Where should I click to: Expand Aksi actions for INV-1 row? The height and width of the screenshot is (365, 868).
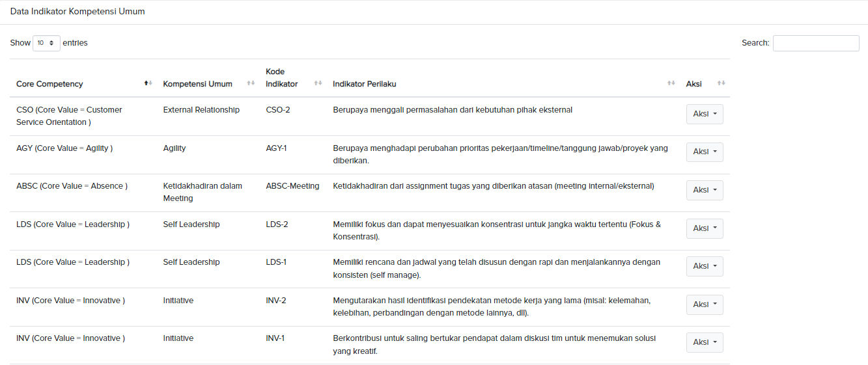coord(704,342)
